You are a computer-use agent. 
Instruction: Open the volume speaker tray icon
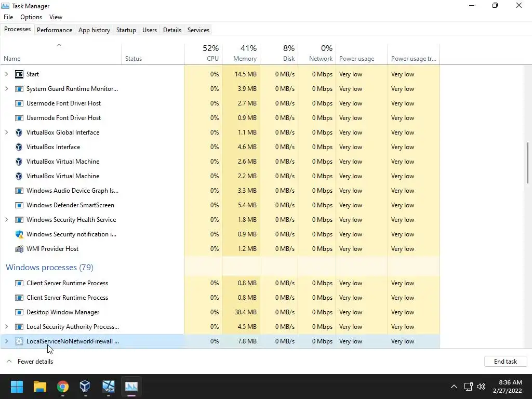[x=481, y=387]
